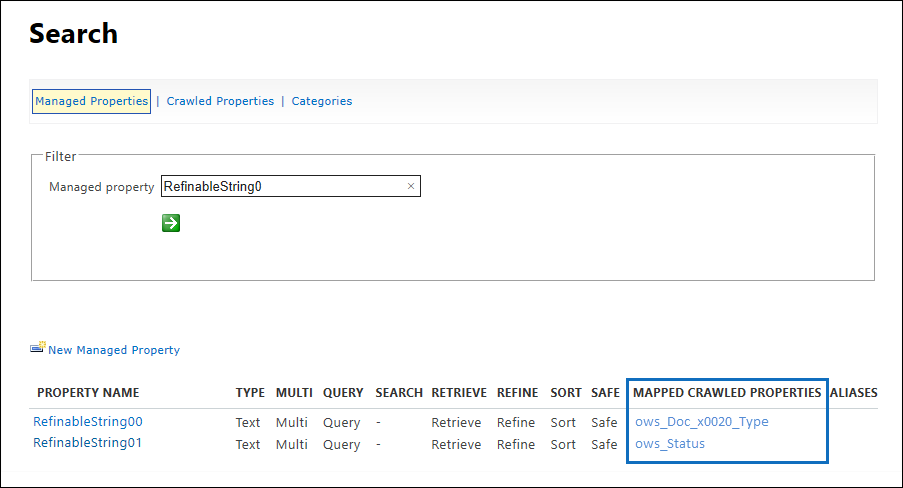
Task: Open the Managed Properties tab
Action: tap(92, 101)
